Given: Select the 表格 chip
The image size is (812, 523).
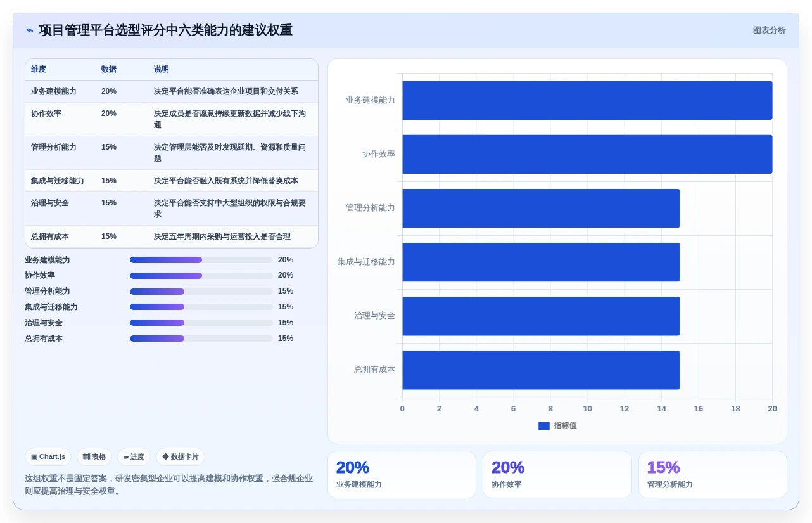Looking at the screenshot, I should pos(94,456).
